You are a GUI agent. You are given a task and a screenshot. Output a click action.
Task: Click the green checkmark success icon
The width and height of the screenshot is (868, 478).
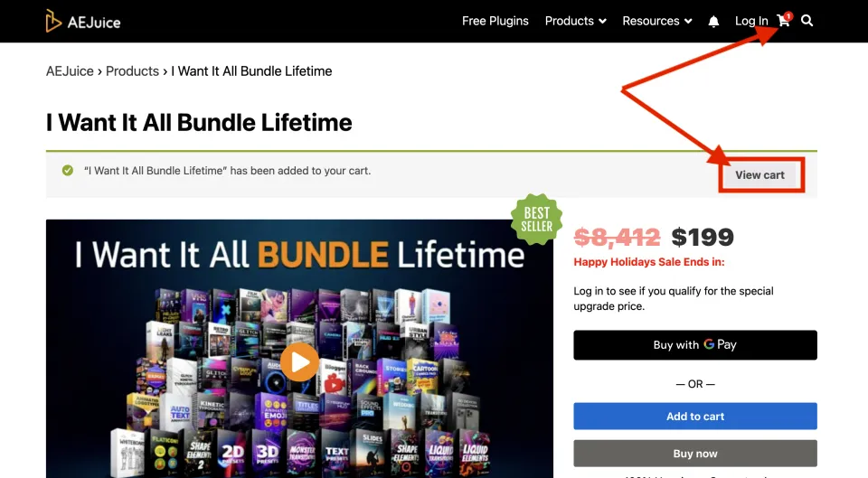point(68,171)
